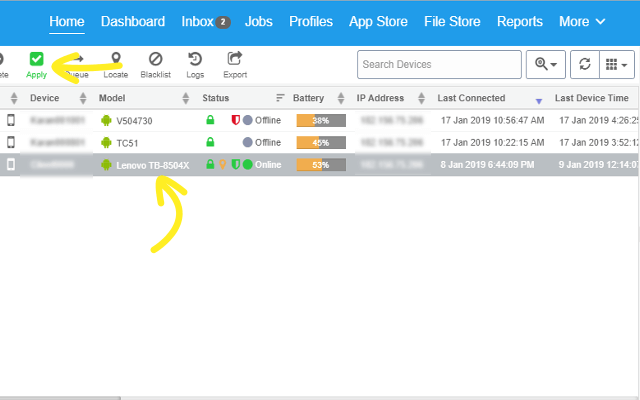Click the Android icon for TC51
Viewport: 640px width, 400px height.
coord(106,142)
